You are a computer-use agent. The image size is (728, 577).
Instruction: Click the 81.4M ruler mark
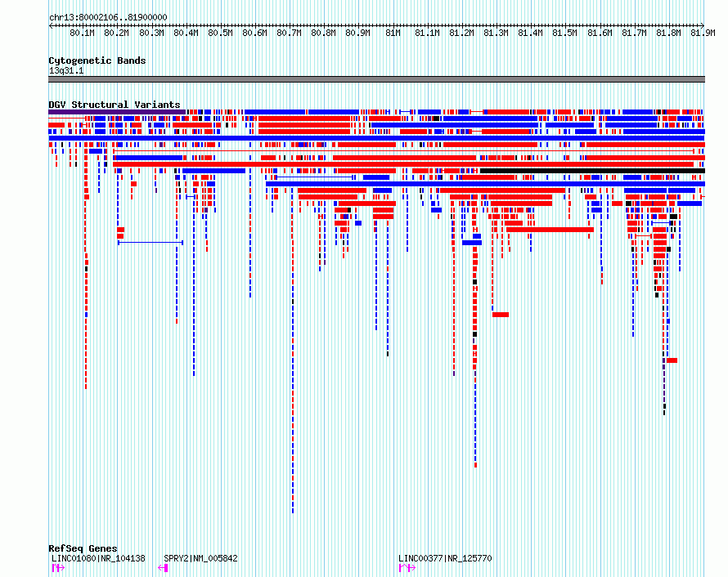(530, 33)
